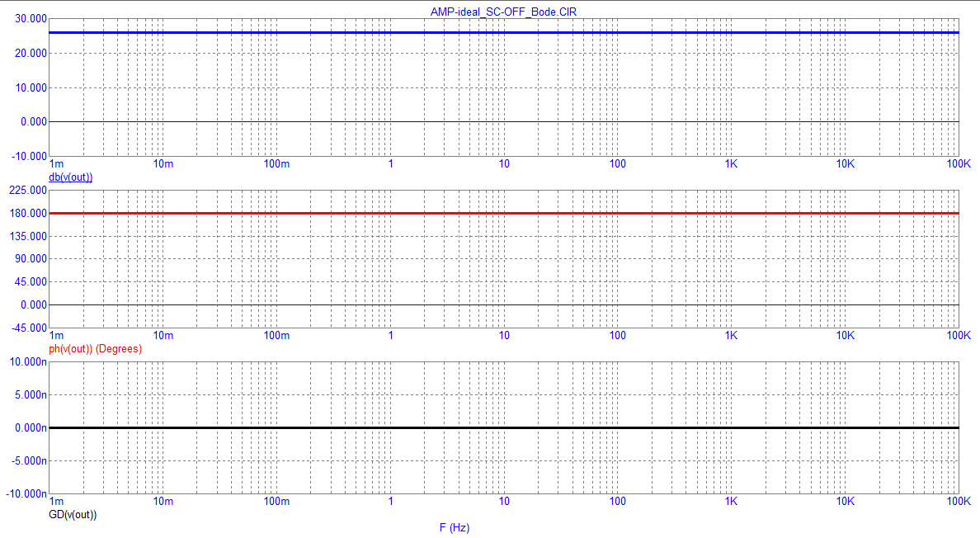Click the 20.000 gain axis value

[31, 54]
